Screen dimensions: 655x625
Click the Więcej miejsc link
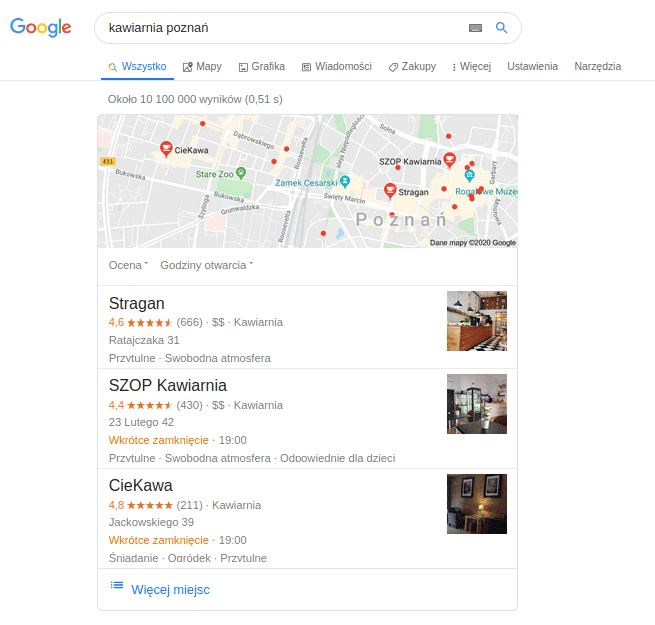(170, 589)
